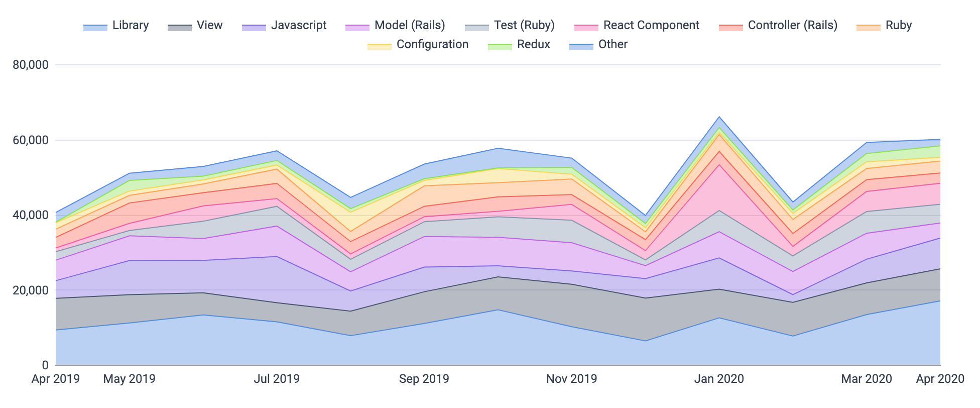Toggle the Other series legend label
Image resolution: width=980 pixels, height=408 pixels.
point(612,45)
